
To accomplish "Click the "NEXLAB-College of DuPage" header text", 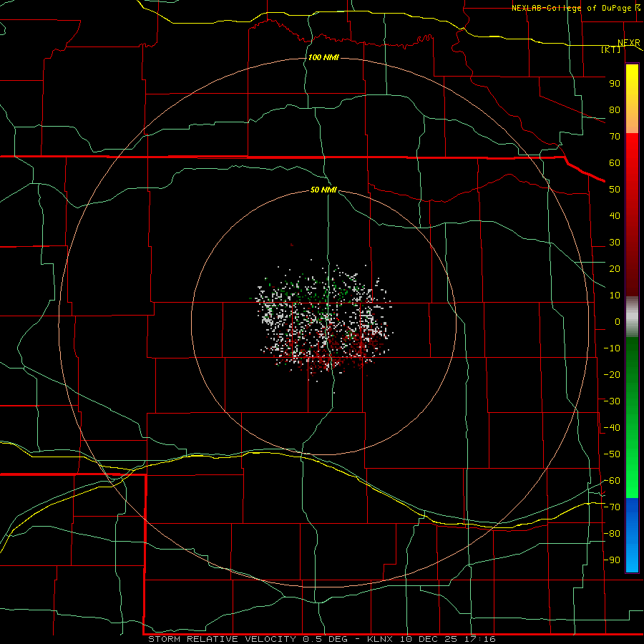I will pos(571,8).
